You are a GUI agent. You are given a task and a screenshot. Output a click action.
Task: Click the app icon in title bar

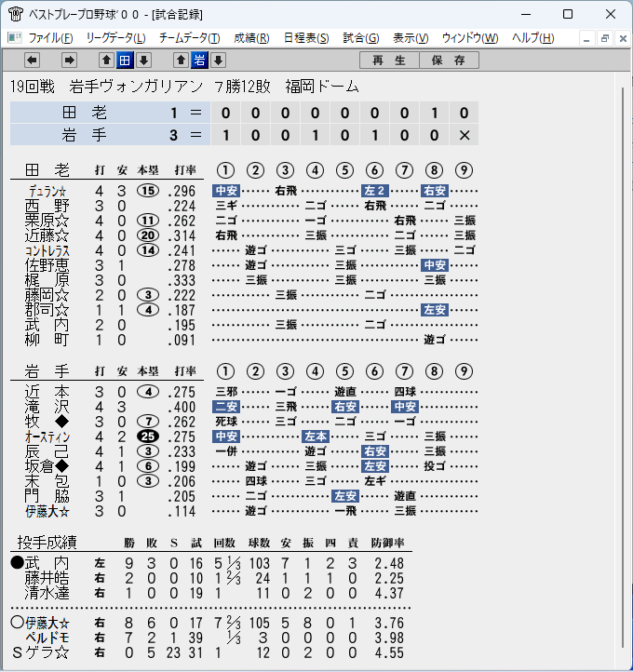click(16, 15)
